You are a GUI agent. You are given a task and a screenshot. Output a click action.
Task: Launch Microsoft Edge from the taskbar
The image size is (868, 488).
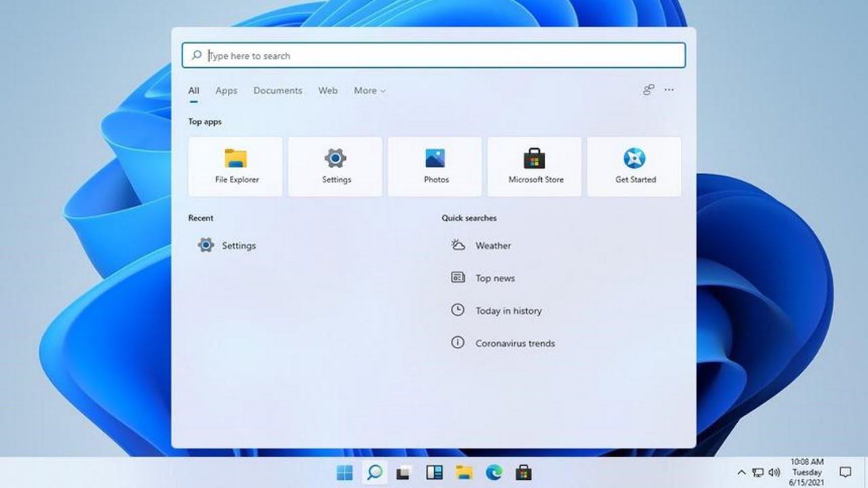tap(494, 472)
